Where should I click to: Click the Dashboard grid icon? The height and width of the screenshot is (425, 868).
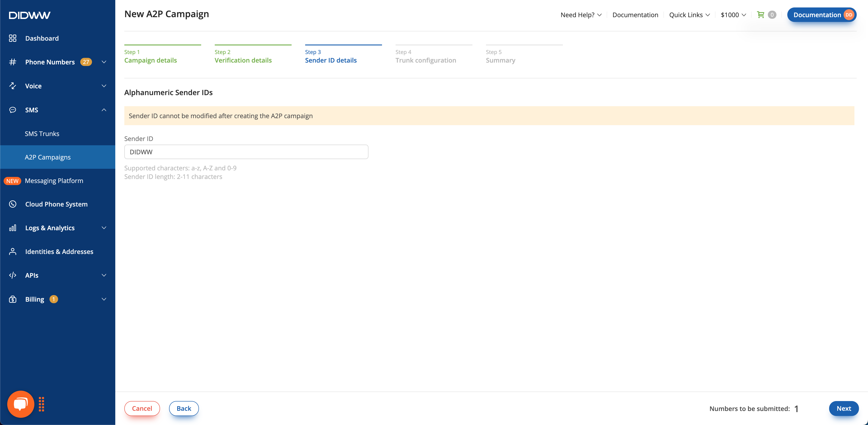12,38
